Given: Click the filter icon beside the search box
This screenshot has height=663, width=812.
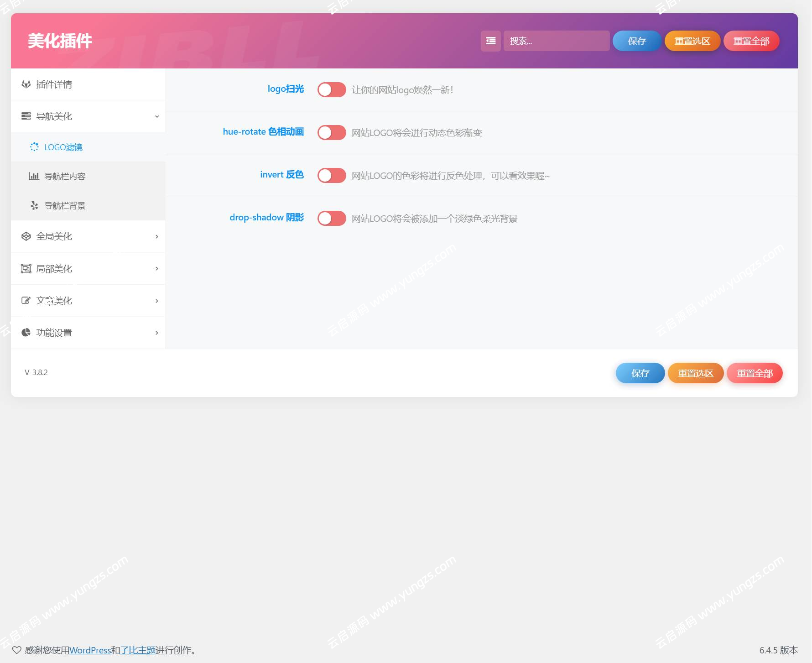Looking at the screenshot, I should coord(490,41).
